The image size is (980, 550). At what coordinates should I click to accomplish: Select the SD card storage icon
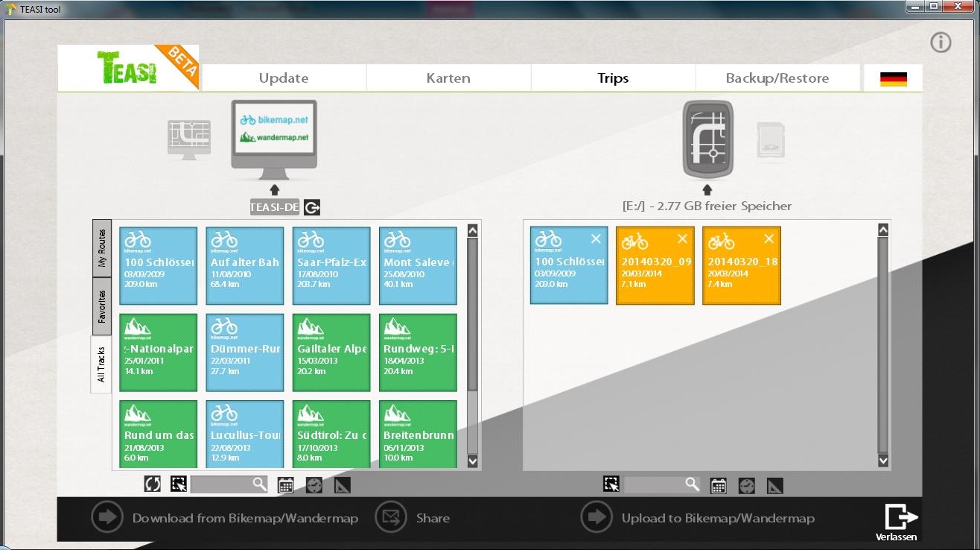coord(771,140)
